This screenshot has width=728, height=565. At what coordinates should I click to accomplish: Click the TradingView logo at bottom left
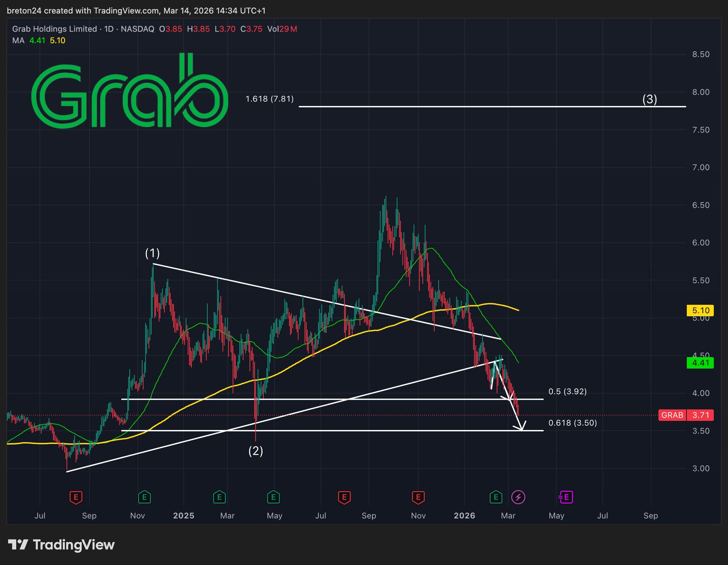61,545
